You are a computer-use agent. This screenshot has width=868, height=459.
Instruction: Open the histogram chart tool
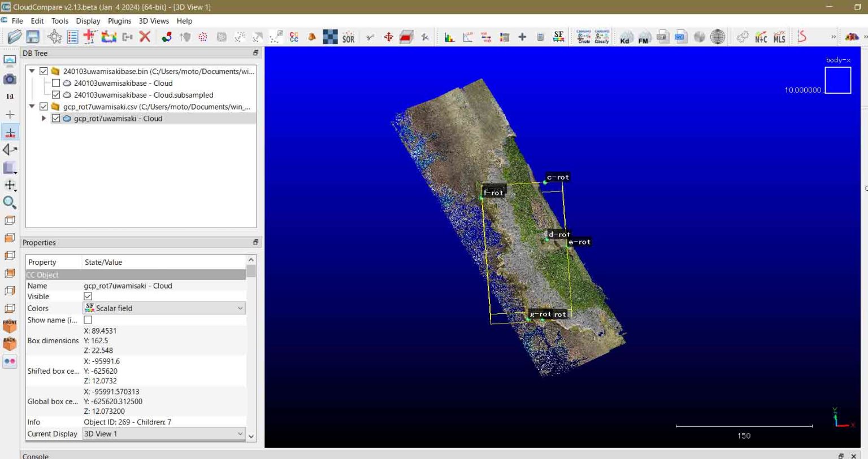pos(449,37)
